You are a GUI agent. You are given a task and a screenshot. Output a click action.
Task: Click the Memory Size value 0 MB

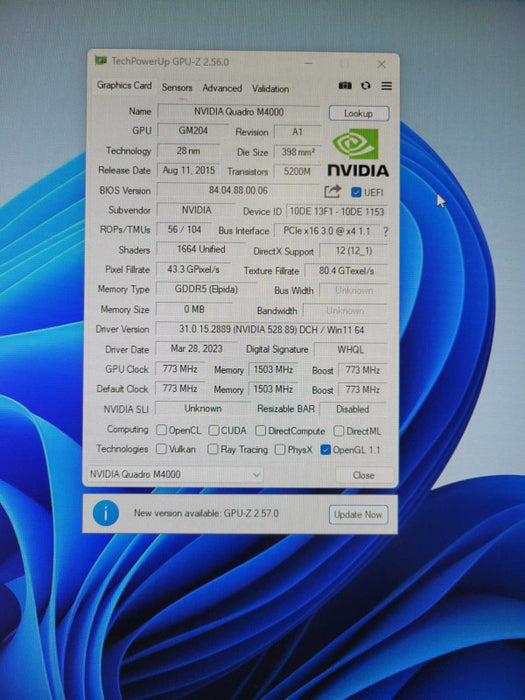pyautogui.click(x=194, y=309)
